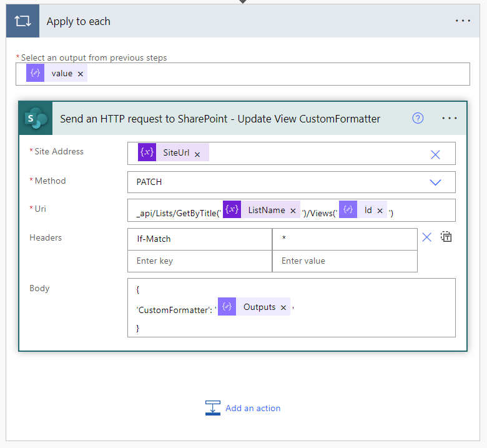Remove the Outputs token from Body

(283, 307)
